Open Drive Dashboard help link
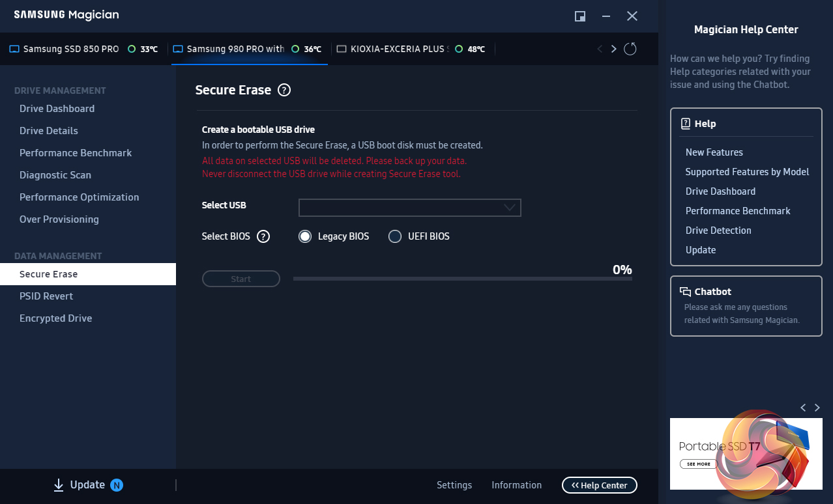Screen dimensions: 833x504 click(720, 191)
